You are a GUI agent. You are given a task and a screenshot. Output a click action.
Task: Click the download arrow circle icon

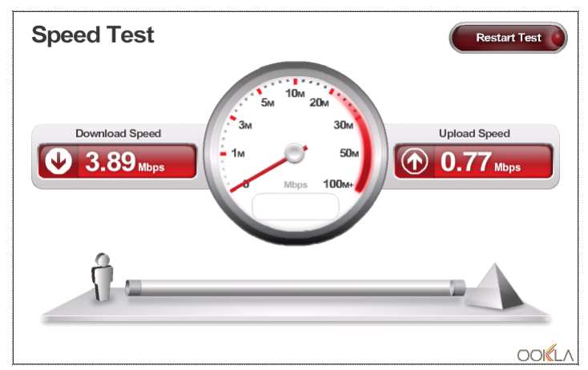(58, 161)
